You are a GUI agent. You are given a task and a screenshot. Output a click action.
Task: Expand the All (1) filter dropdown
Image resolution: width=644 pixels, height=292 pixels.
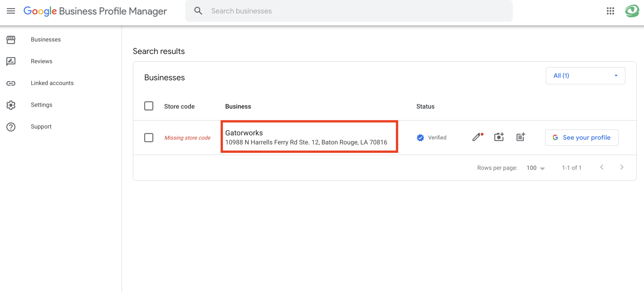585,76
